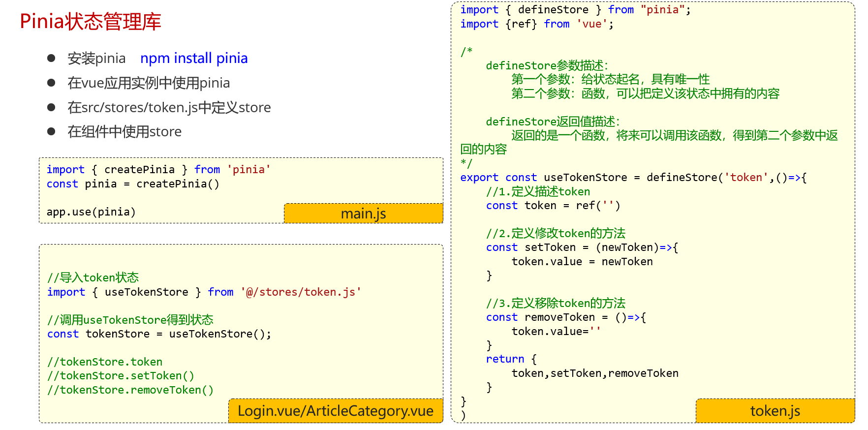Click the 'Pinia状态管理库' slide title
The image size is (868, 430).
[91, 22]
